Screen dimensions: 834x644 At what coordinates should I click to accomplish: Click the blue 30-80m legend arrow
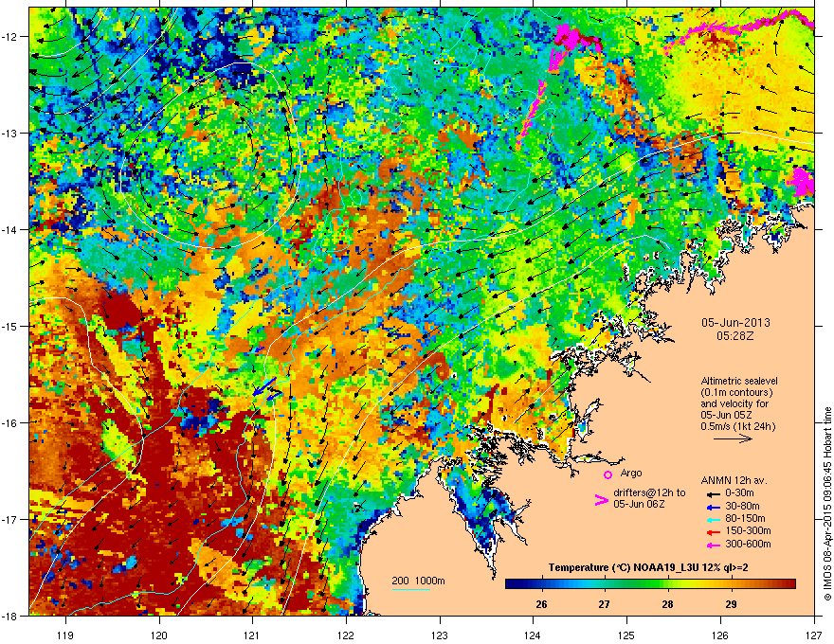point(713,507)
